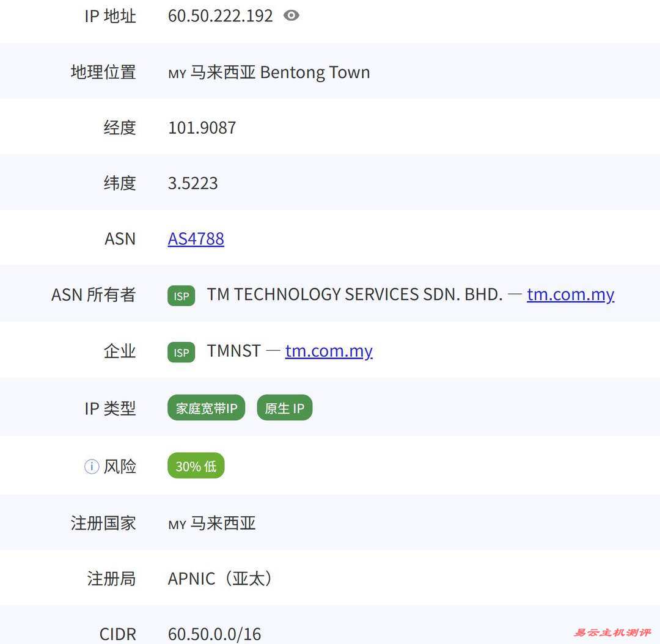This screenshot has height=644, width=660.
Task: Click the green 30% 低 risk badge
Action: click(x=196, y=465)
